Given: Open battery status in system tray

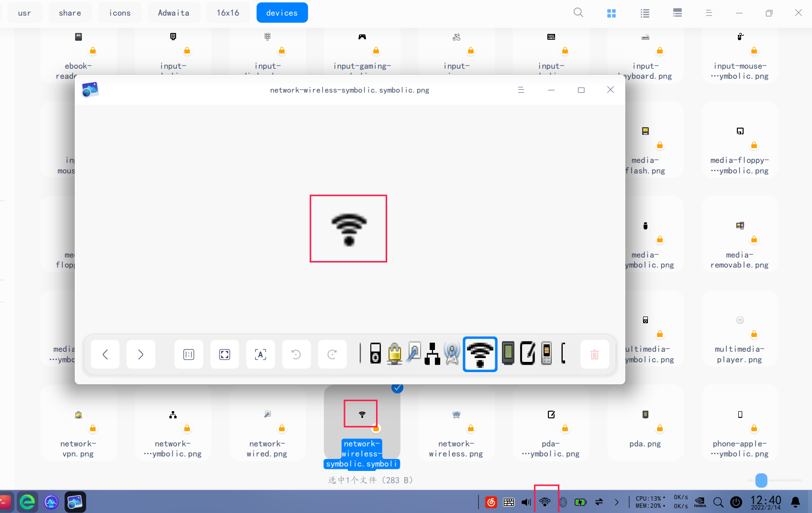Looking at the screenshot, I should (580, 502).
